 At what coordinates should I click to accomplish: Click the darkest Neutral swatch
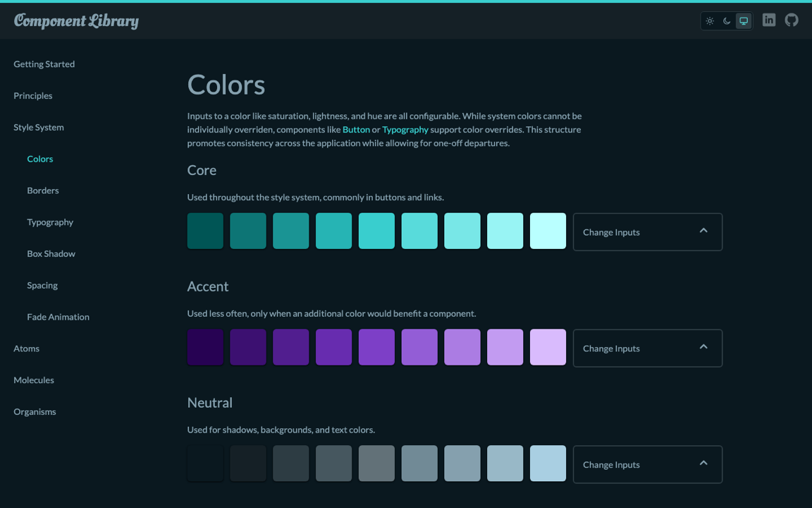(x=205, y=463)
